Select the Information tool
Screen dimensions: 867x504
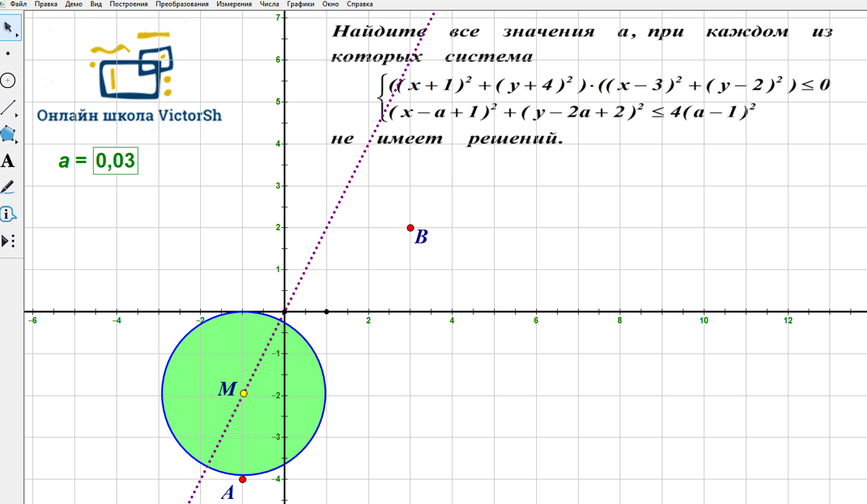[x=9, y=214]
